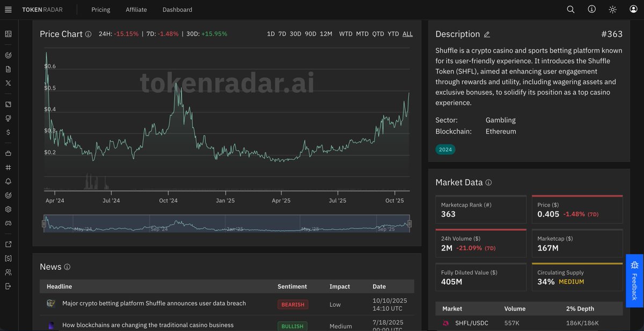
Task: Select the WTD chart range
Action: tap(346, 34)
